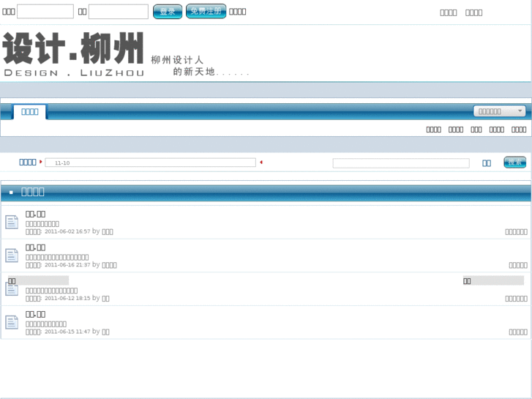Click the 搜索 search button
This screenshot has height=399, width=532.
[514, 163]
